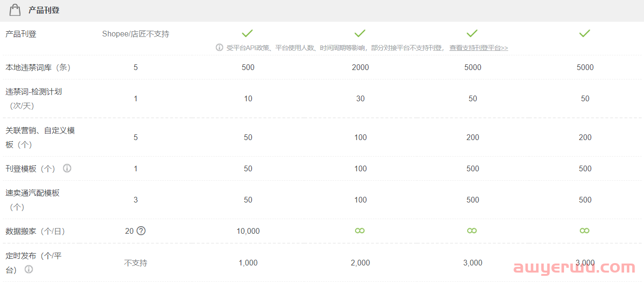Click the question mark icon beside 20
Screen dimensions: 644x282
tap(141, 231)
